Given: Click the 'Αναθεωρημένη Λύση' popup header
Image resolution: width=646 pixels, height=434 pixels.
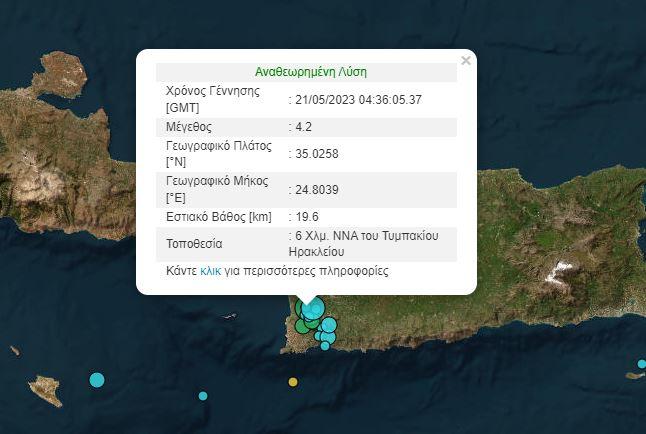Looking at the screenshot, I should point(311,72).
